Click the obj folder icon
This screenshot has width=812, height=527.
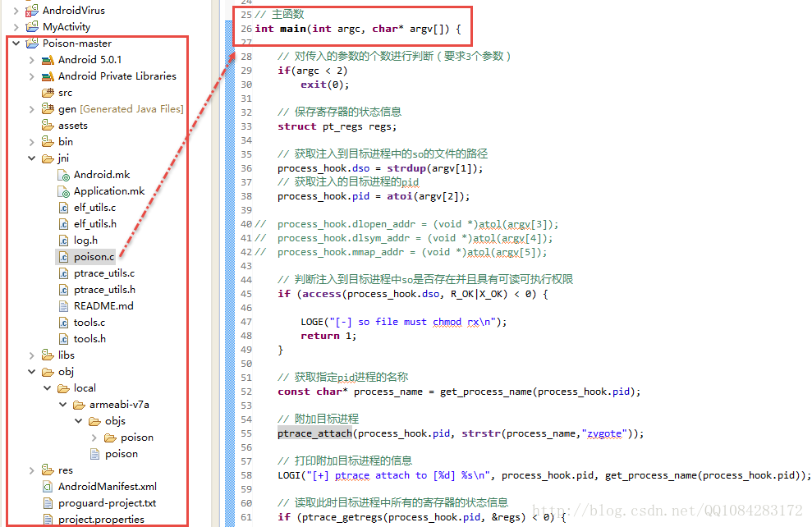point(48,372)
